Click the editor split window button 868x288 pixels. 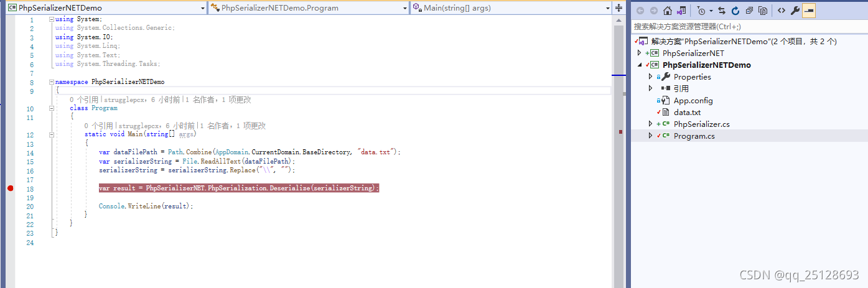(x=618, y=7)
